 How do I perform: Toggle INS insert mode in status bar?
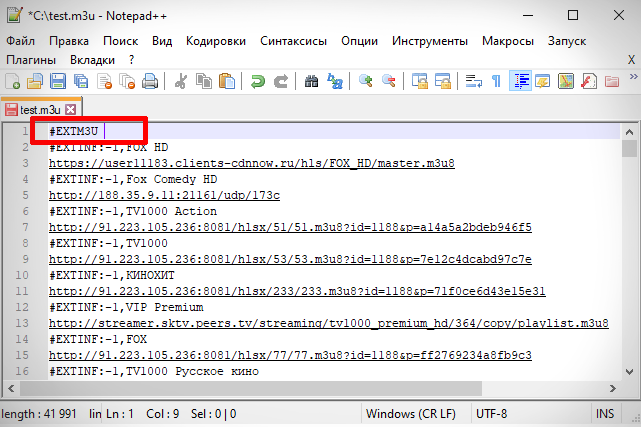pyautogui.click(x=605, y=414)
